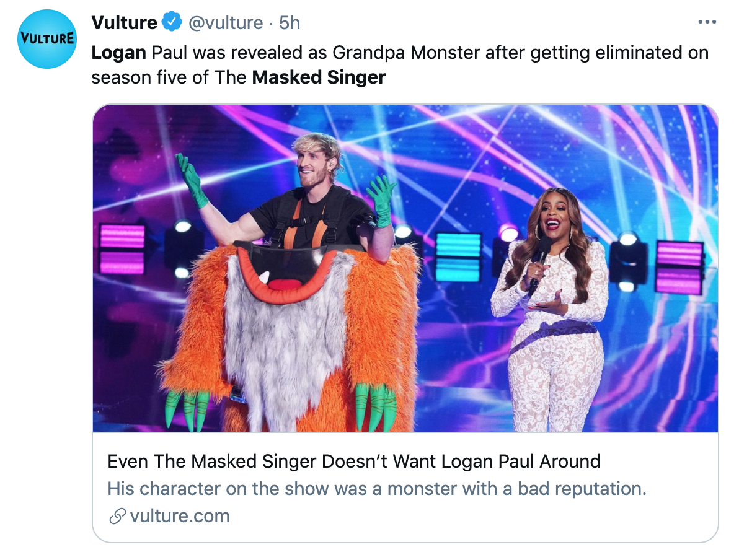Viewport: 739px width, 560px height.
Task: Click the bold word Logan in the tweet
Action: pyautogui.click(x=118, y=53)
